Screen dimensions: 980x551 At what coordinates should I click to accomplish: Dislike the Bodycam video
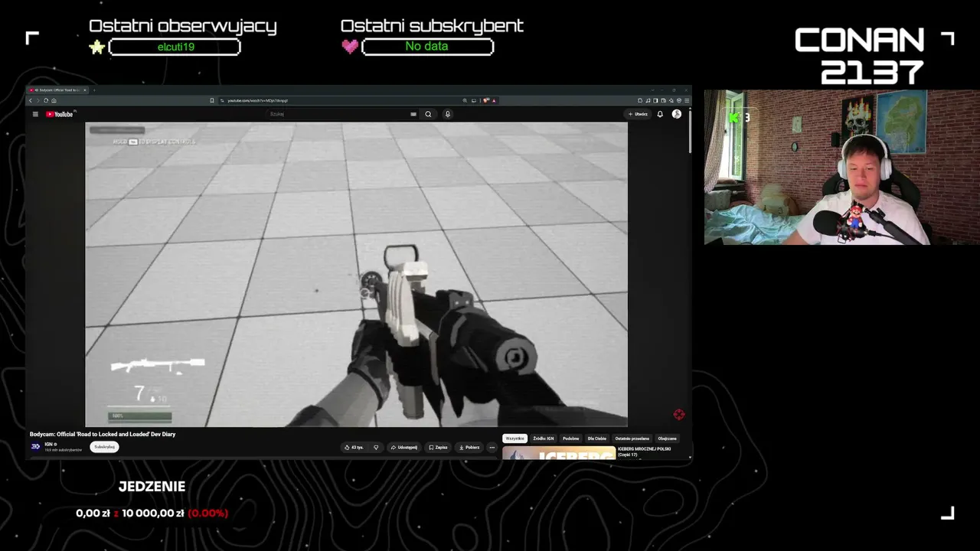376,447
